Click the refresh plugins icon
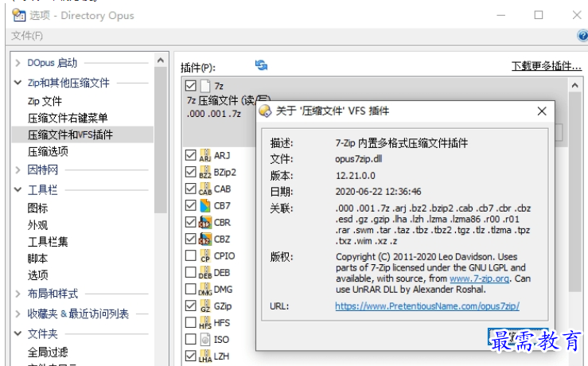This screenshot has width=588, height=366. click(x=261, y=65)
